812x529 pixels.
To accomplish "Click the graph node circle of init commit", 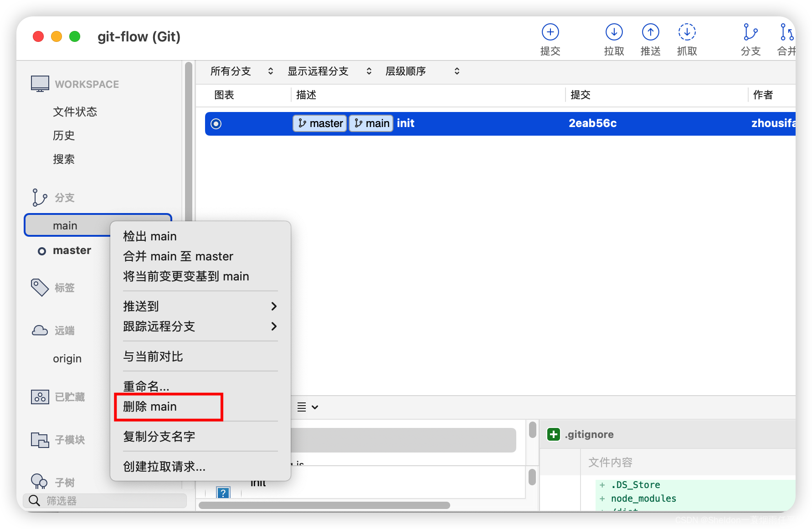I will 216,124.
